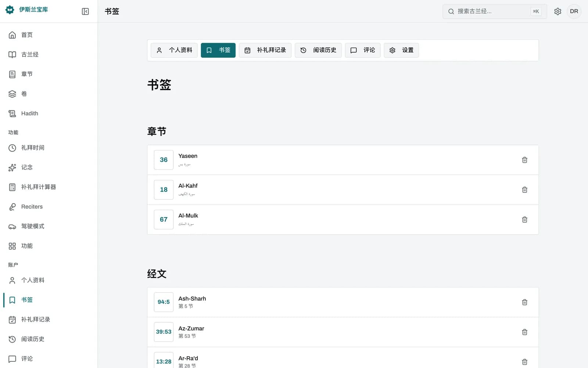The image size is (588, 368).
Task: Focus the 搜索古兰经 search field
Action: 495,11
